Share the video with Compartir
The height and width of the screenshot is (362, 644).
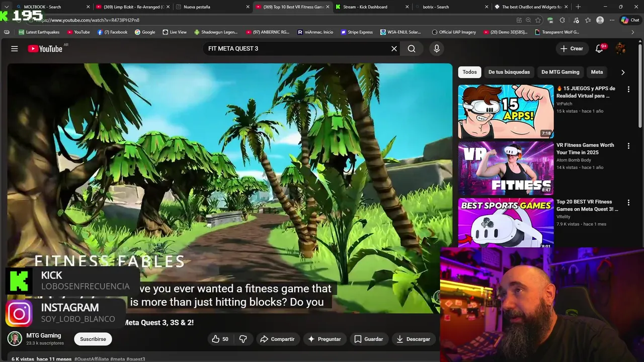click(x=277, y=339)
